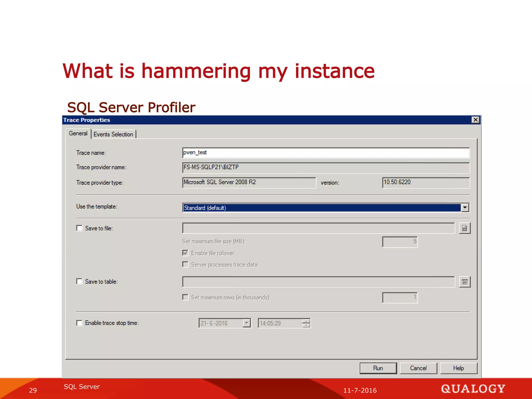Switch to the Events Selection tab
The height and width of the screenshot is (399, 532).
pos(113,134)
